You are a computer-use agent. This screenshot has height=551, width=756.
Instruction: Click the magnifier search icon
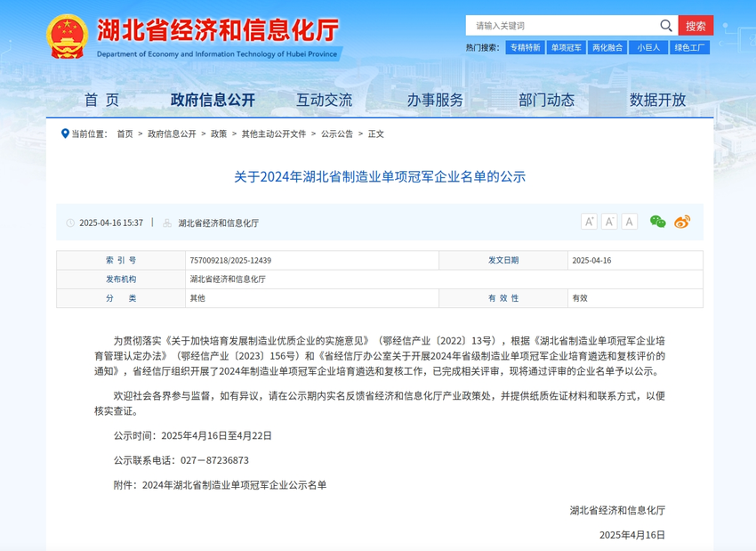[x=666, y=26]
